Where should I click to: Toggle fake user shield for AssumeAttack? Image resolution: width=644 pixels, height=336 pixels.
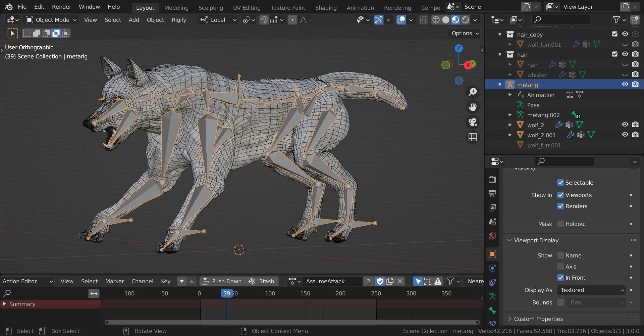tap(380, 281)
